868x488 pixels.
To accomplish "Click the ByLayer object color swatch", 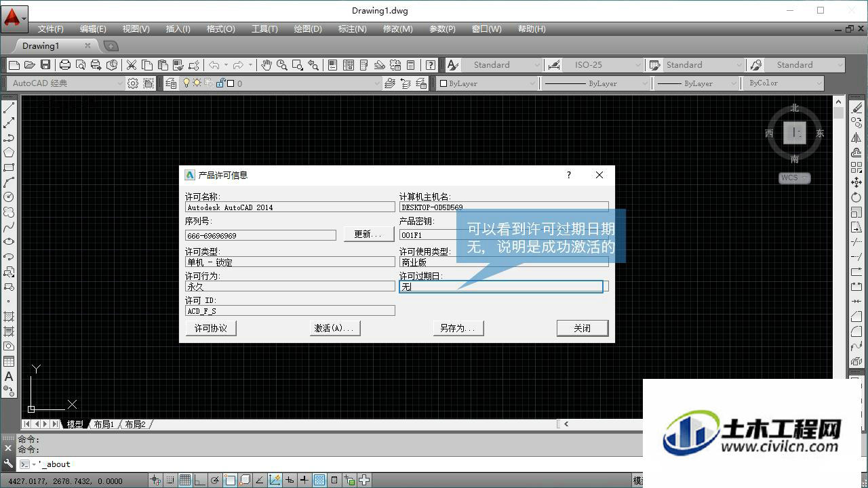I will tap(443, 83).
